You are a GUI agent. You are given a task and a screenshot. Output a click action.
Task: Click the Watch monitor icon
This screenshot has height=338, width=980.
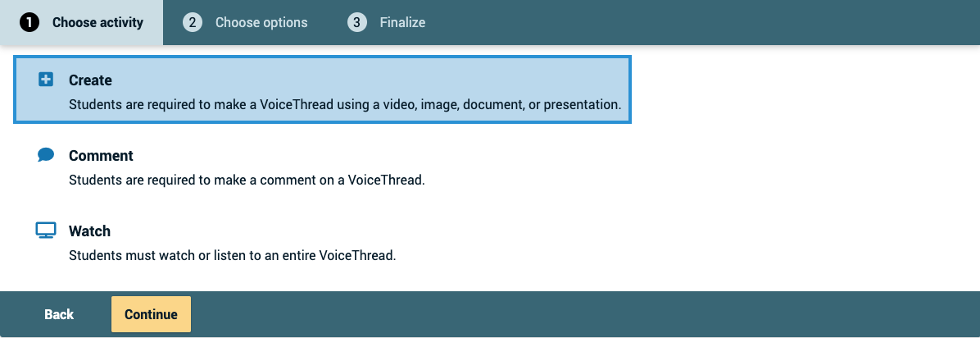click(x=46, y=231)
